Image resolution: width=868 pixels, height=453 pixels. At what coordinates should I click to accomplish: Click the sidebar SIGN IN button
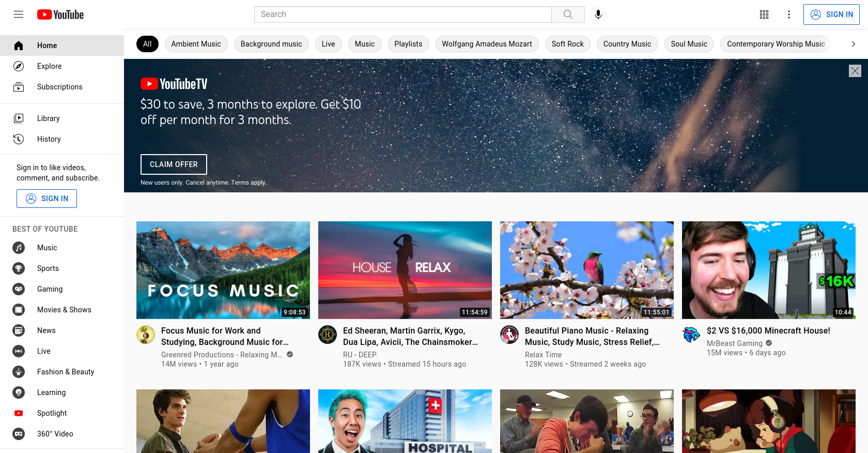pyautogui.click(x=47, y=199)
